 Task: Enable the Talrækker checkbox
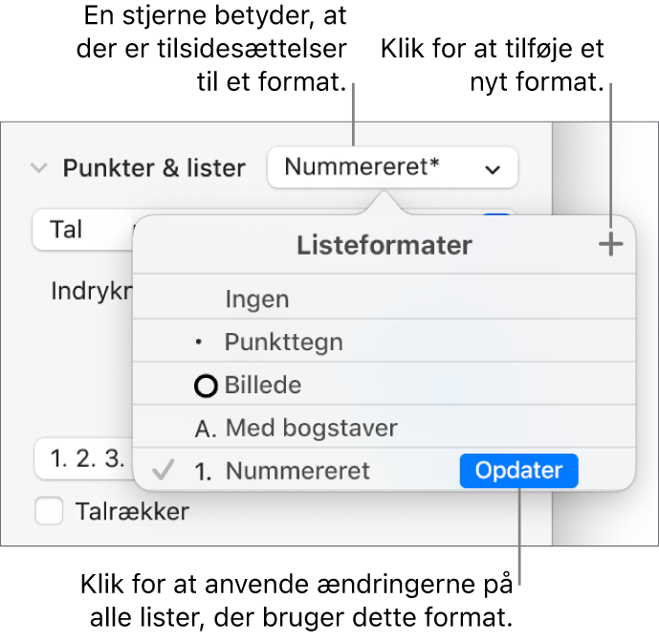(49, 511)
